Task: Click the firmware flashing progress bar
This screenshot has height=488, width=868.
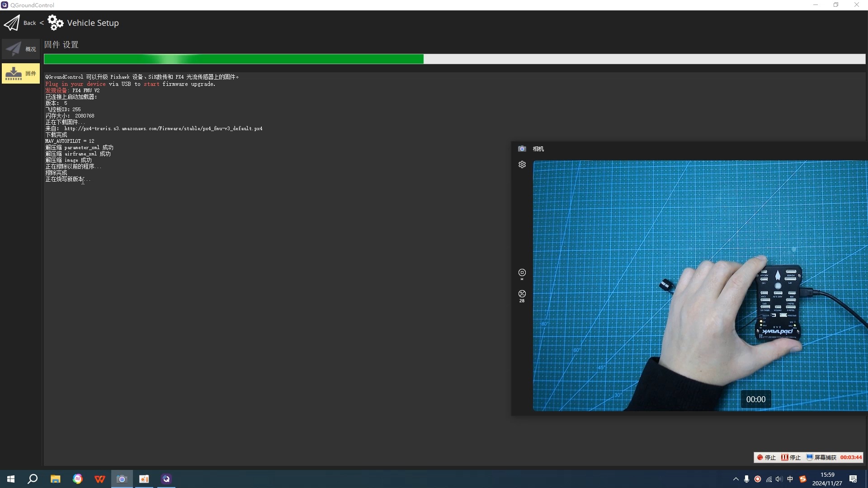Action: click(x=454, y=59)
